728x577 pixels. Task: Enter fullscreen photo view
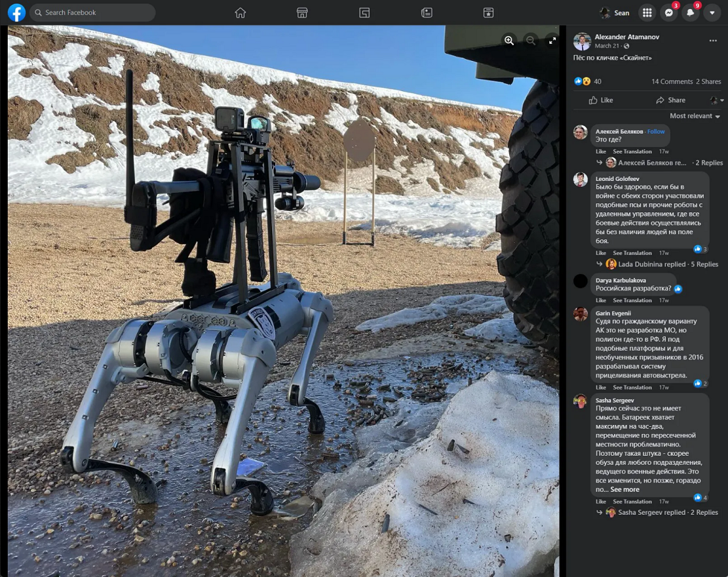pyautogui.click(x=552, y=41)
